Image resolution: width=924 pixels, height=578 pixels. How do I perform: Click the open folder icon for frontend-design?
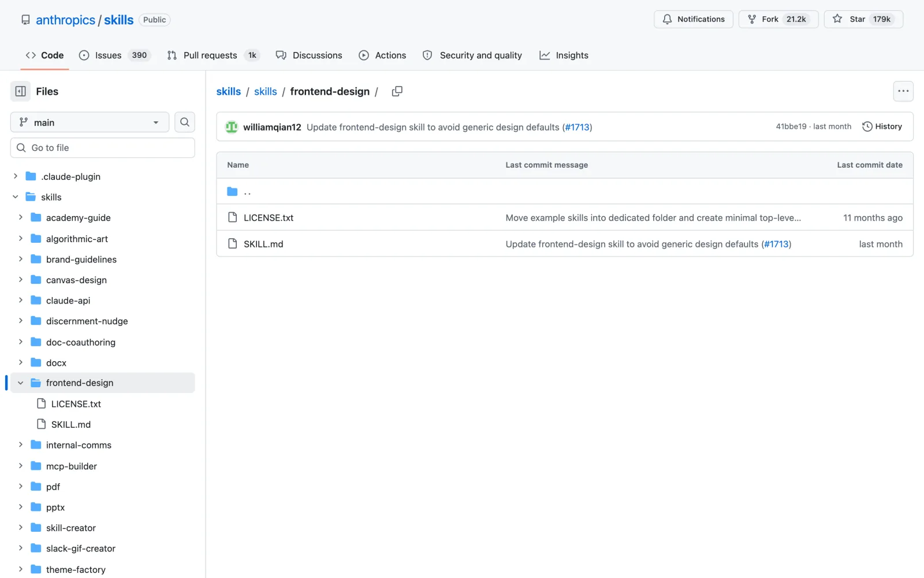pos(36,383)
